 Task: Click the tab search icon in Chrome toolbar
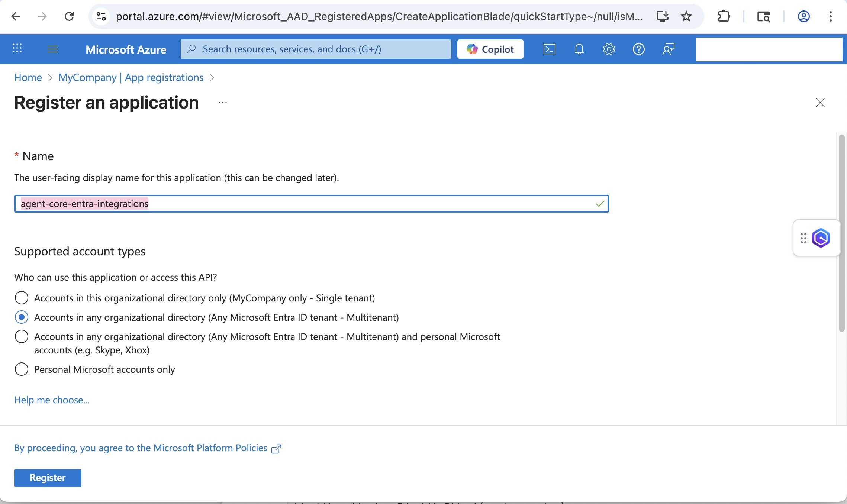point(764,16)
